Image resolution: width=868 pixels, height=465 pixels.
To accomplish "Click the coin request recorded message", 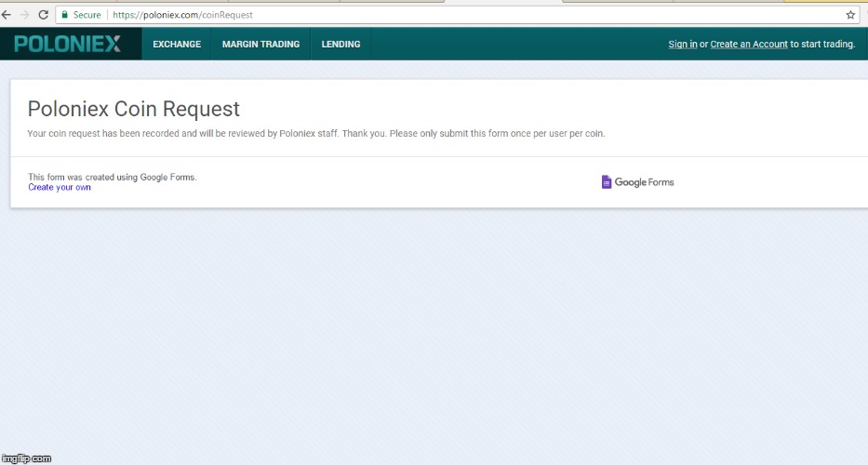I will point(316,133).
